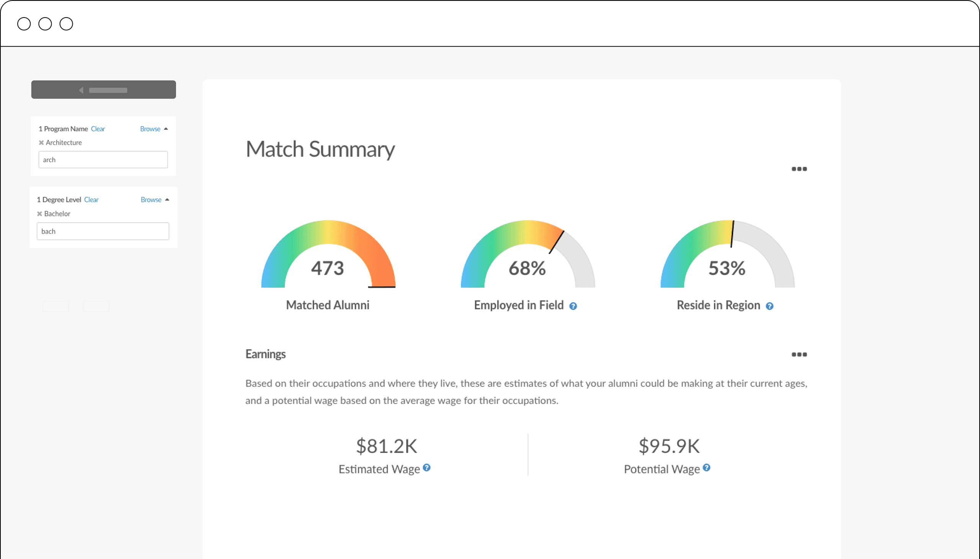Viewport: 980px width, 559px height.
Task: Collapse the Degree Level filter arrow
Action: [167, 200]
